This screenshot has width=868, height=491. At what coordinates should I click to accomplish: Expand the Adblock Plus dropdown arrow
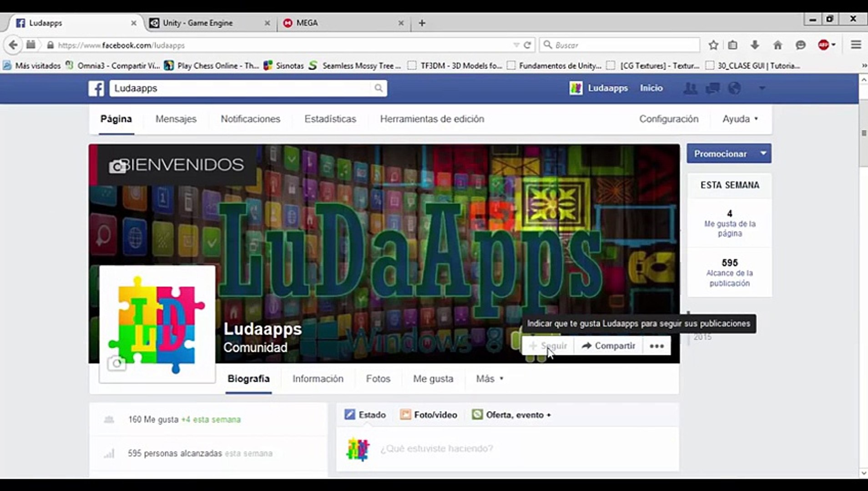click(833, 45)
